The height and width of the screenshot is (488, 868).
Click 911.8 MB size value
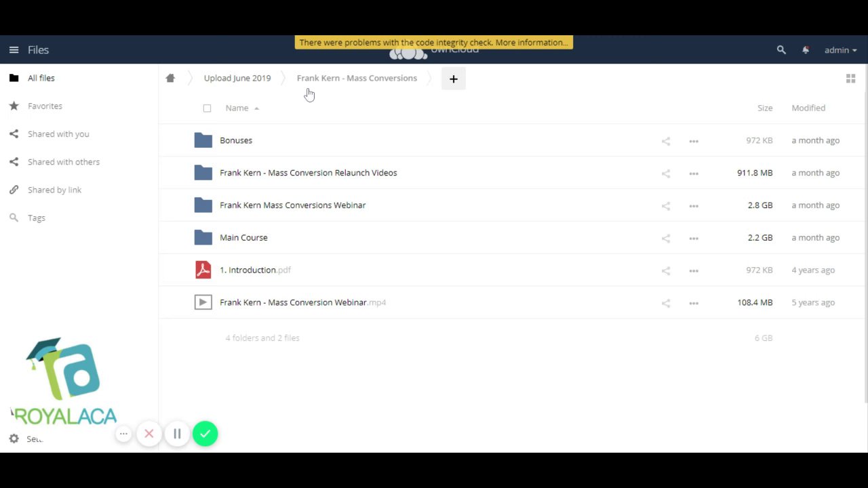[755, 173]
